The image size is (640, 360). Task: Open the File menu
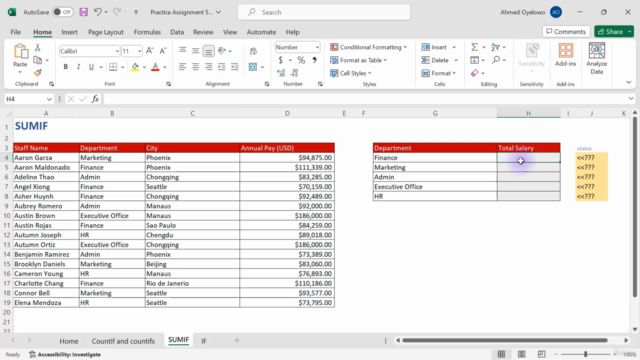tap(16, 32)
